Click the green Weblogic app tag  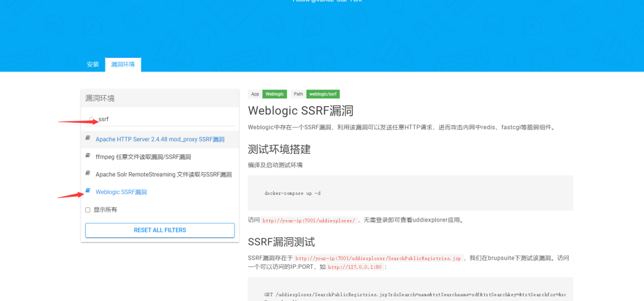pos(274,94)
